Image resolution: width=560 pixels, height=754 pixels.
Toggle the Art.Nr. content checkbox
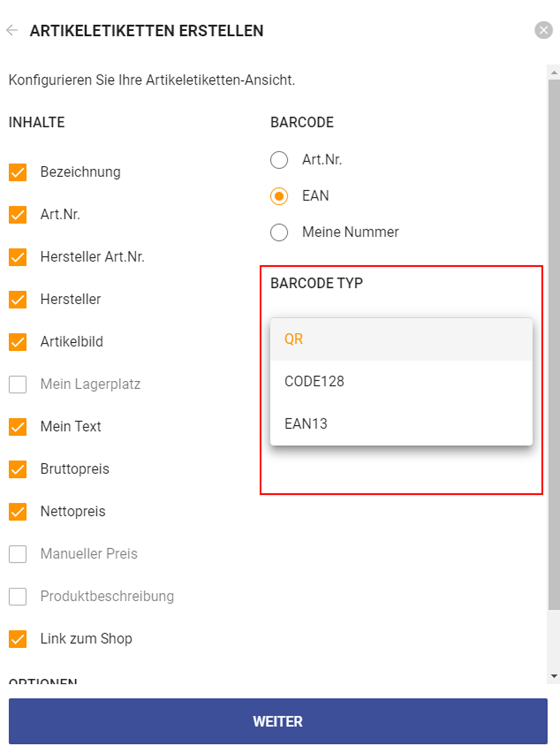point(18,214)
